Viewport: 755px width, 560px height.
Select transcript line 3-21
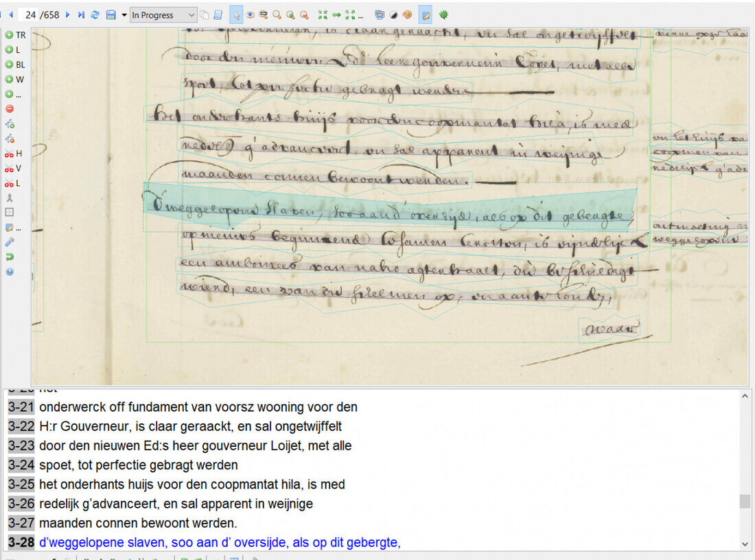pyautogui.click(x=198, y=407)
